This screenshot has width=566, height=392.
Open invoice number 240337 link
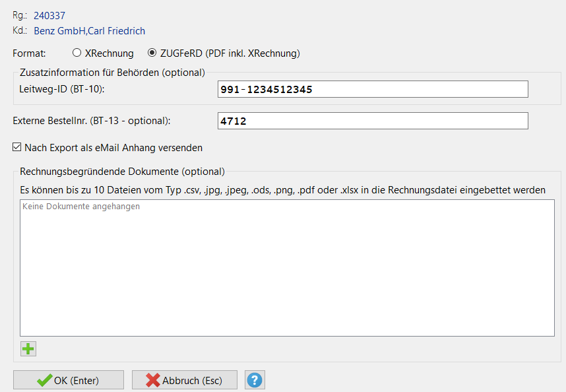click(49, 16)
